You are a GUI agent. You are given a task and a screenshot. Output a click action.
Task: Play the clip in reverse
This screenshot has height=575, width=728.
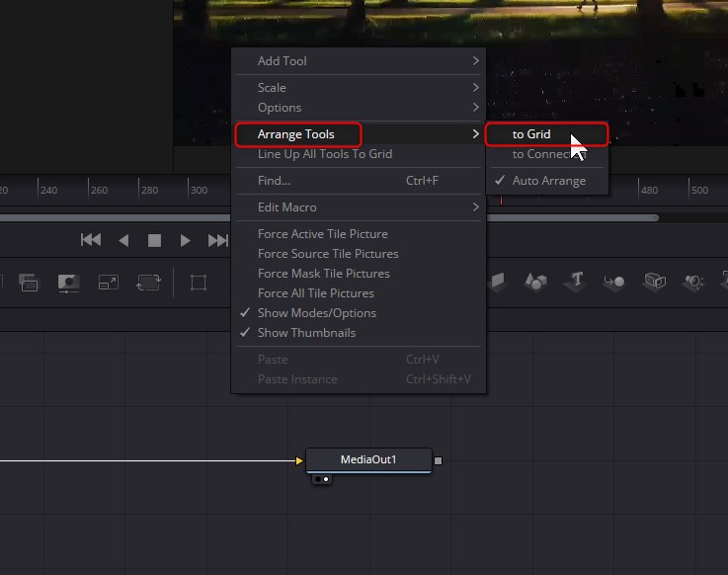(123, 241)
